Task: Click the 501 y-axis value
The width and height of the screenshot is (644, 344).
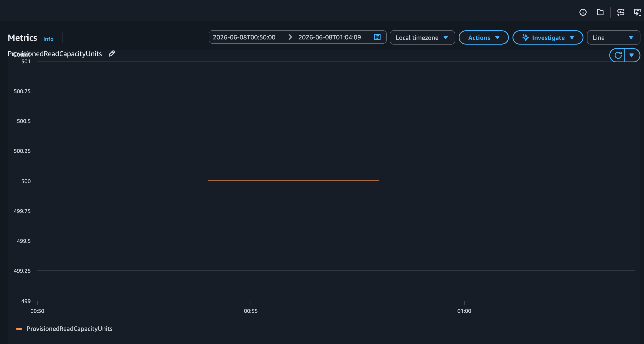Action: [26, 61]
